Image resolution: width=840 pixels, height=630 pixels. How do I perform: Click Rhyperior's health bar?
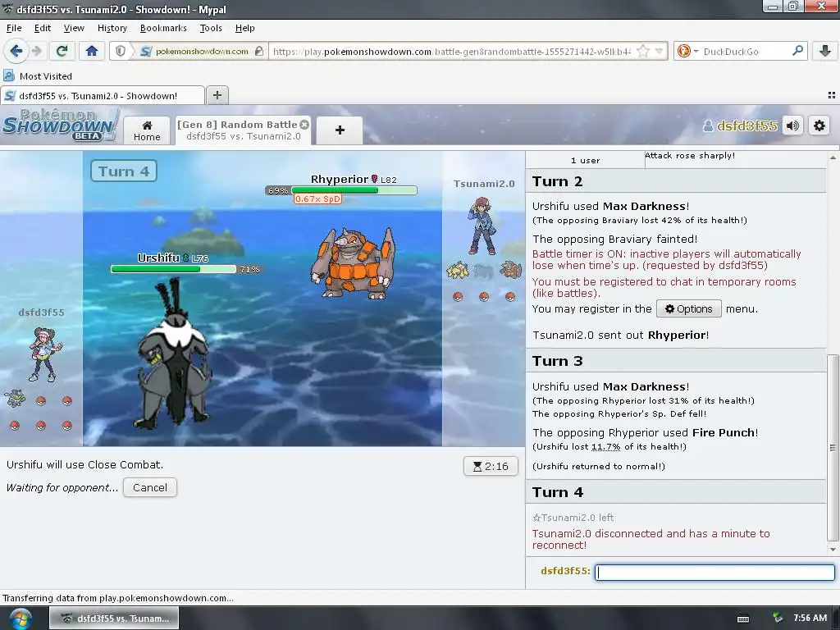[x=354, y=190]
